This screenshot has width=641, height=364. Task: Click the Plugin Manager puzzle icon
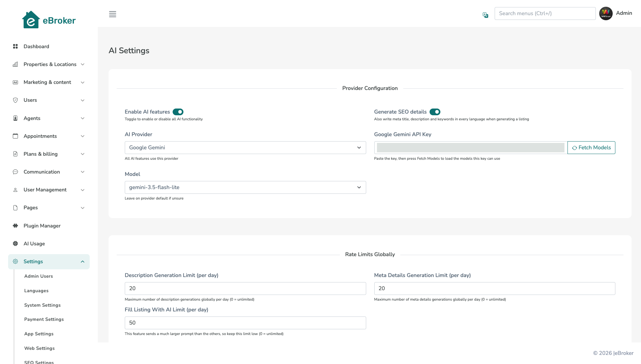[x=15, y=226]
